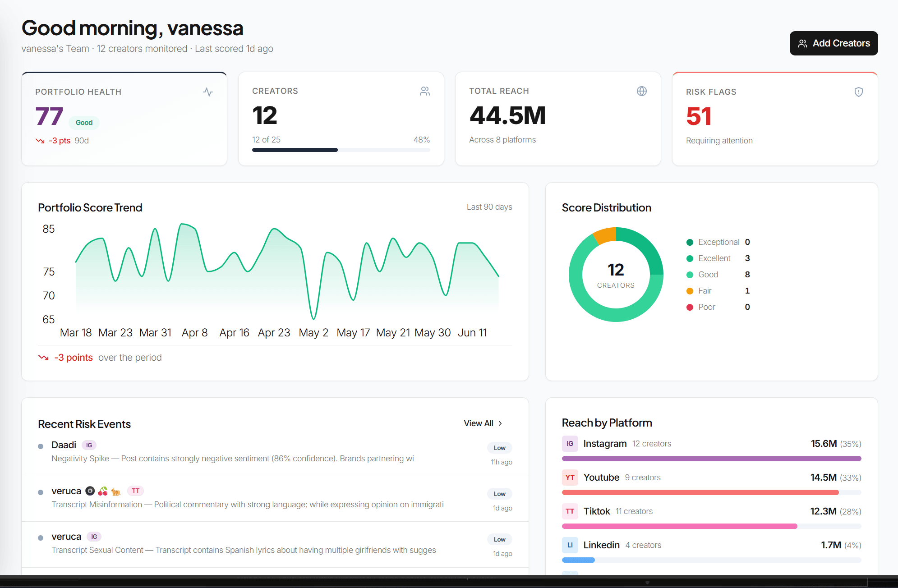Click the shield icon in Risk Flags card
This screenshot has height=588, width=898.
pyautogui.click(x=859, y=92)
